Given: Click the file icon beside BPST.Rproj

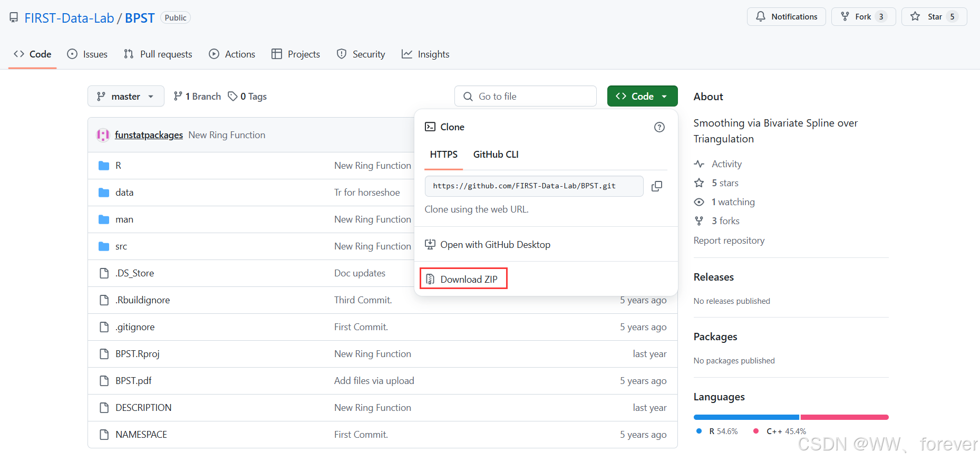Looking at the screenshot, I should click(104, 354).
